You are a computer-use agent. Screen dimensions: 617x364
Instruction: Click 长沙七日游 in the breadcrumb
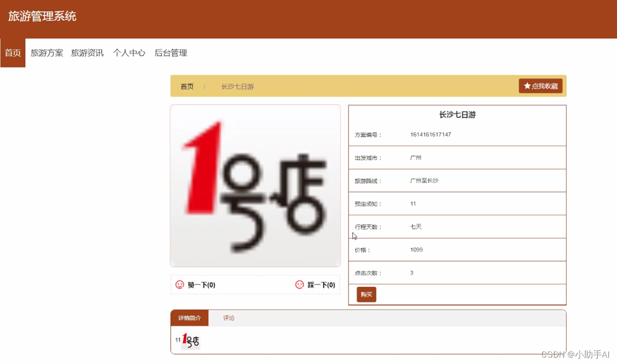pyautogui.click(x=238, y=86)
